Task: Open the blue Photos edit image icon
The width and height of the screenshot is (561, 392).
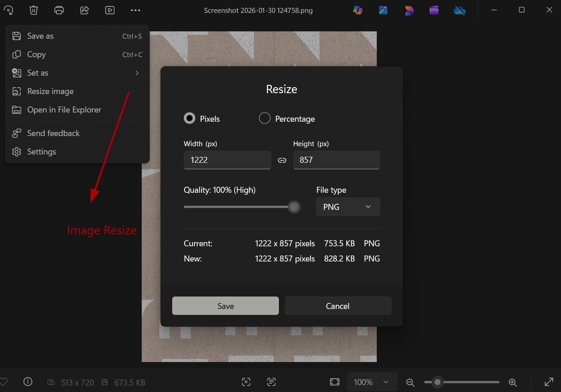Action: (383, 10)
